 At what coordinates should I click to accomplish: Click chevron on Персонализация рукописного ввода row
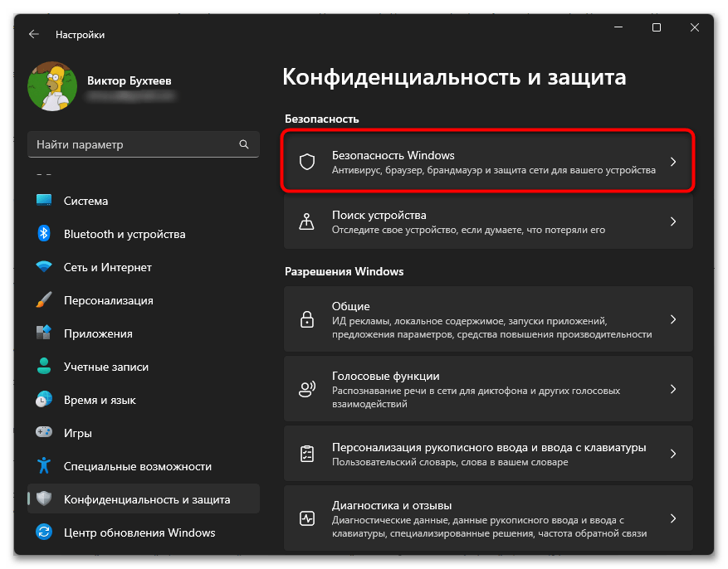[x=673, y=454]
